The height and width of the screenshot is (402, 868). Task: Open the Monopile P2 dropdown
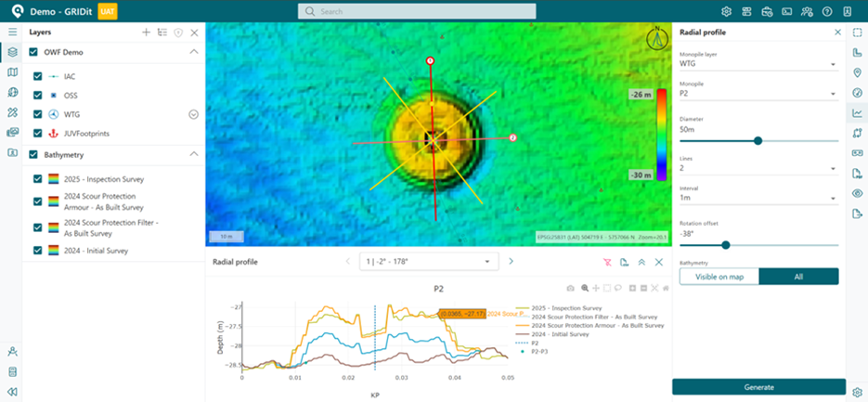[x=758, y=94]
